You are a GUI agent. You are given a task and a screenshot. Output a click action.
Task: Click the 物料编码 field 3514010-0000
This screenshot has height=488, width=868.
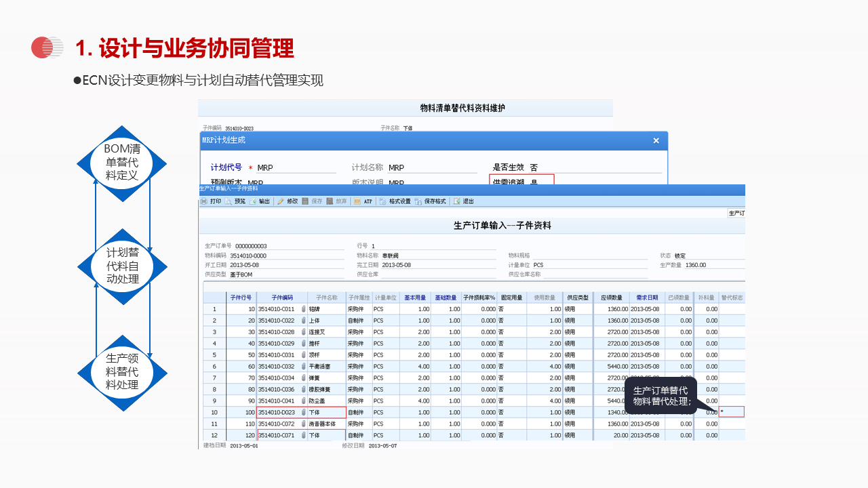288,256
